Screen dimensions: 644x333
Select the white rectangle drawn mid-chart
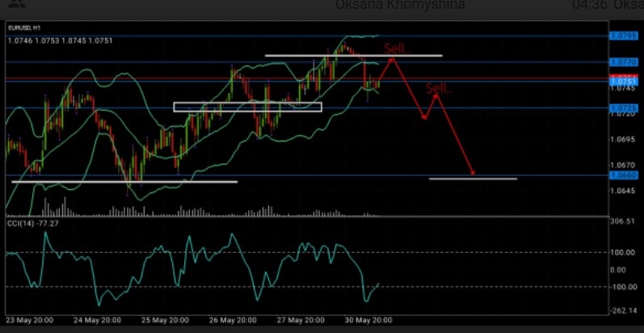tap(247, 106)
